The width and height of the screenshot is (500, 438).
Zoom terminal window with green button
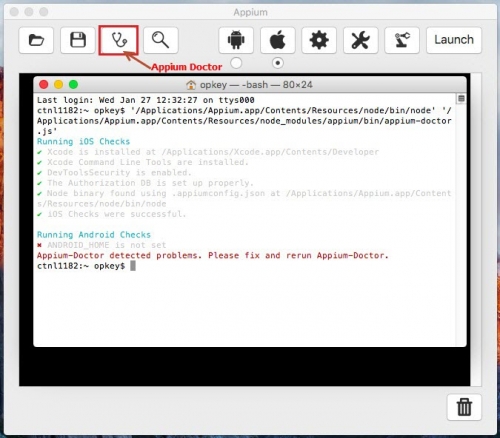(74, 85)
